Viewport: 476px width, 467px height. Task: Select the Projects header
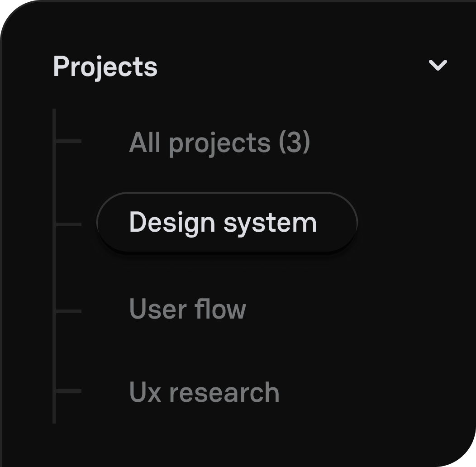pos(105,66)
